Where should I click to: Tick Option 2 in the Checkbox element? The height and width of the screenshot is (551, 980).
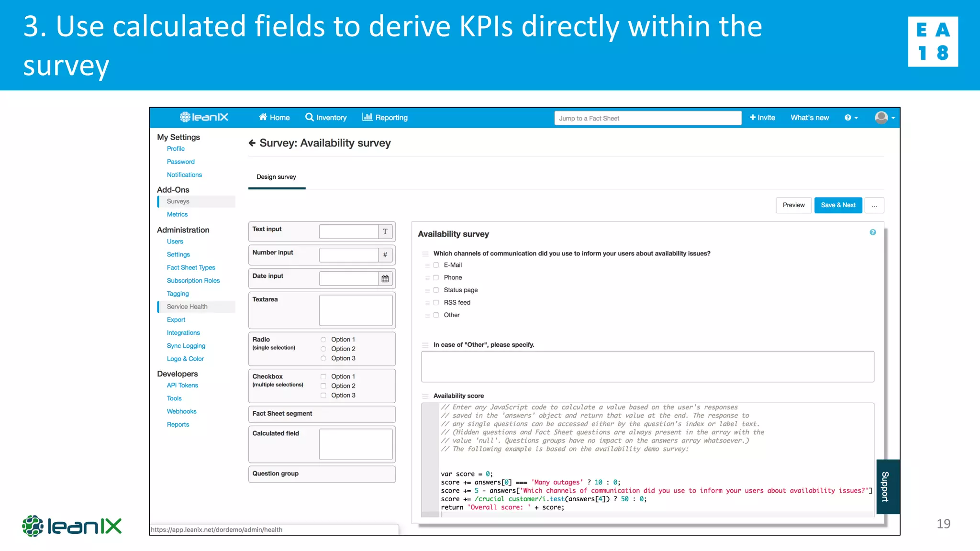(323, 386)
